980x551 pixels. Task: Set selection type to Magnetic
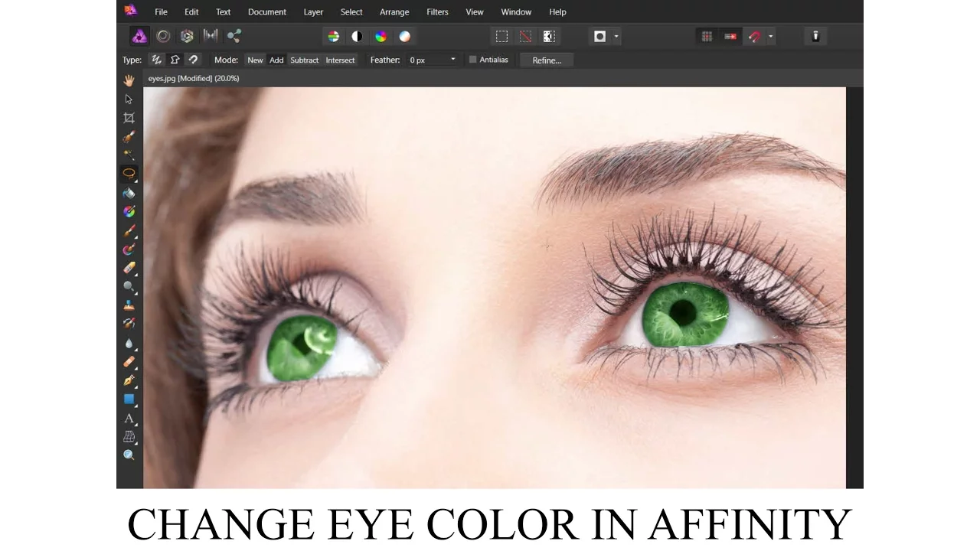pyautogui.click(x=193, y=60)
